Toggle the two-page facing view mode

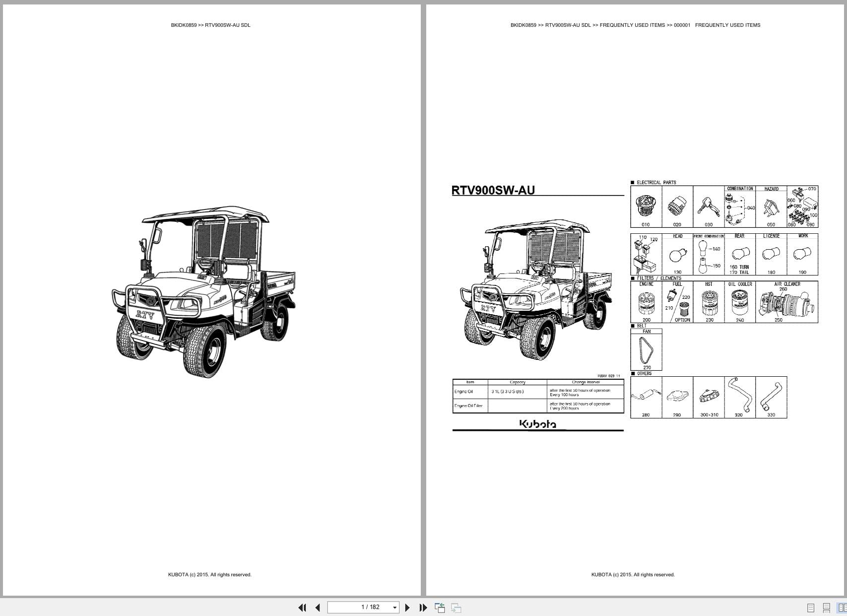tap(842, 608)
